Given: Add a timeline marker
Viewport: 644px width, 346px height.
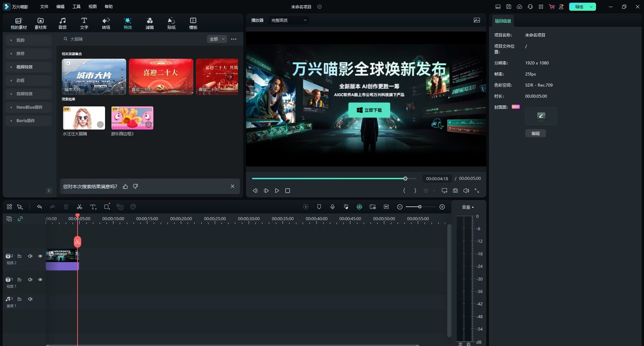Looking at the screenshot, I should (x=319, y=207).
